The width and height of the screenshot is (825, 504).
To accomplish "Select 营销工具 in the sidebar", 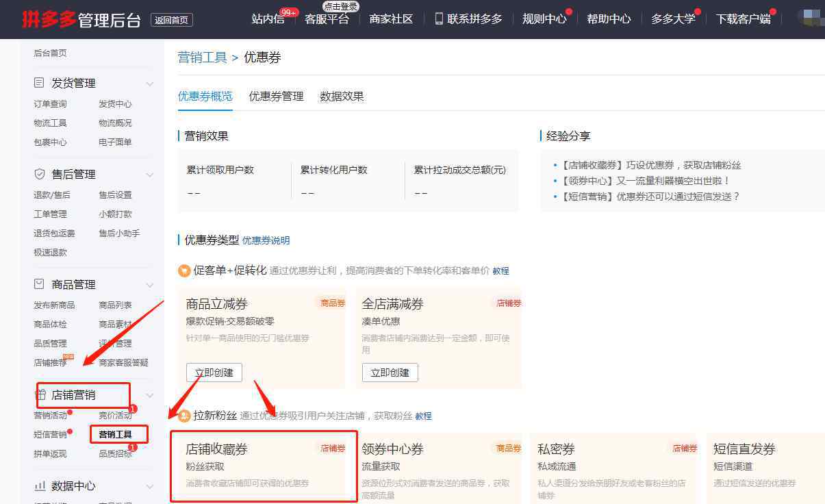I will pos(115,434).
